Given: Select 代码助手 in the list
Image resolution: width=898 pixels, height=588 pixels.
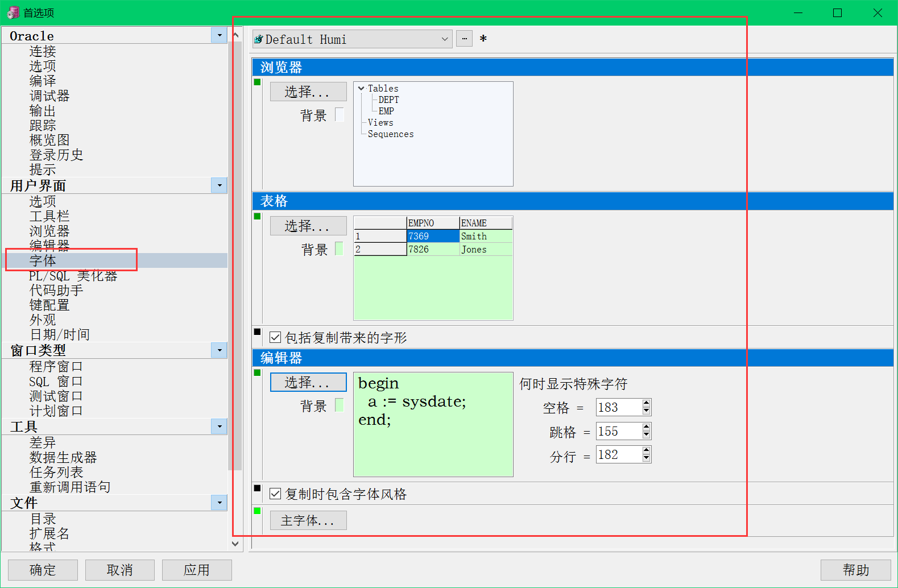Looking at the screenshot, I should [56, 290].
